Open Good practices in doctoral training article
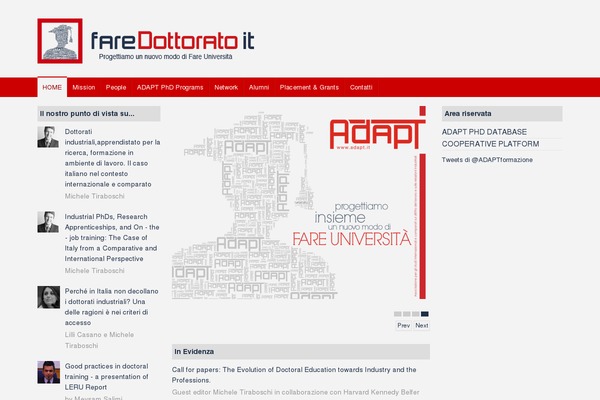The width and height of the screenshot is (600, 400). click(x=106, y=377)
